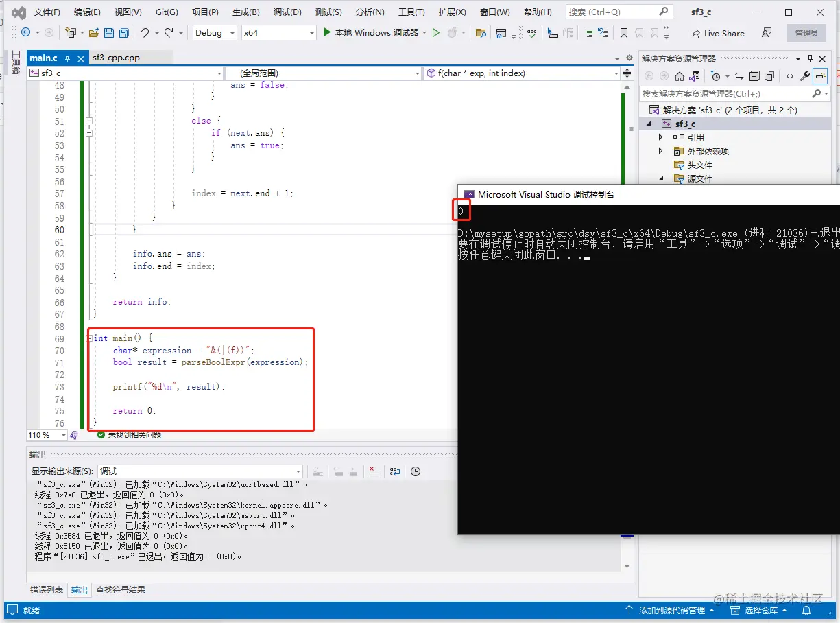Image resolution: width=840 pixels, height=623 pixels.
Task: Click 本地 Windows 调试器 start button
Action: pyautogui.click(x=370, y=32)
